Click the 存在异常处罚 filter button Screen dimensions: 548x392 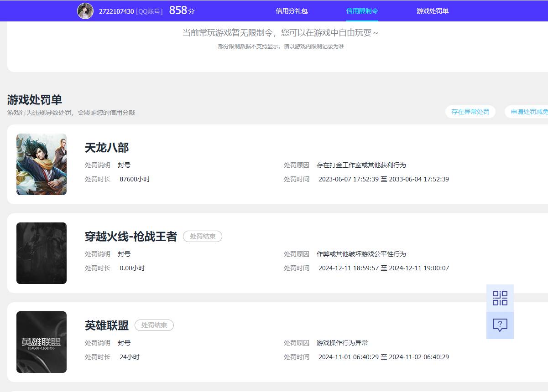pos(470,111)
